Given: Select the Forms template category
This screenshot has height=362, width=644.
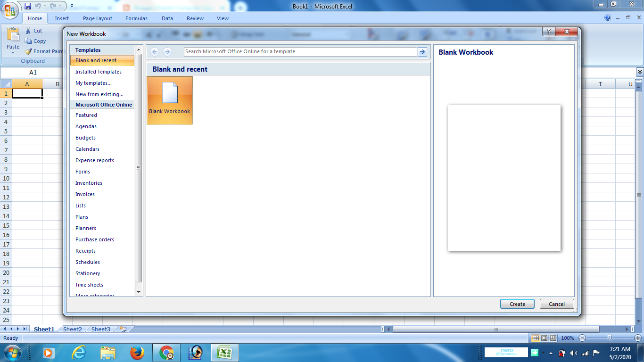Looking at the screenshot, I should click(x=102, y=172).
